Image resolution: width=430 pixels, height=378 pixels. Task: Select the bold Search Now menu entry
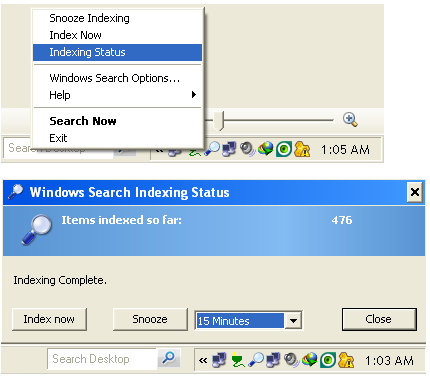tap(117, 121)
